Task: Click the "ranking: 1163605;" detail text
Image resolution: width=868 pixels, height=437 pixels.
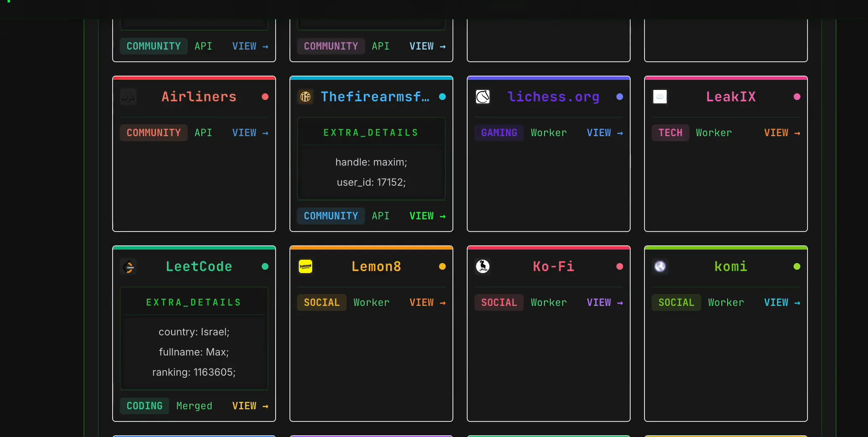Action: coord(194,372)
